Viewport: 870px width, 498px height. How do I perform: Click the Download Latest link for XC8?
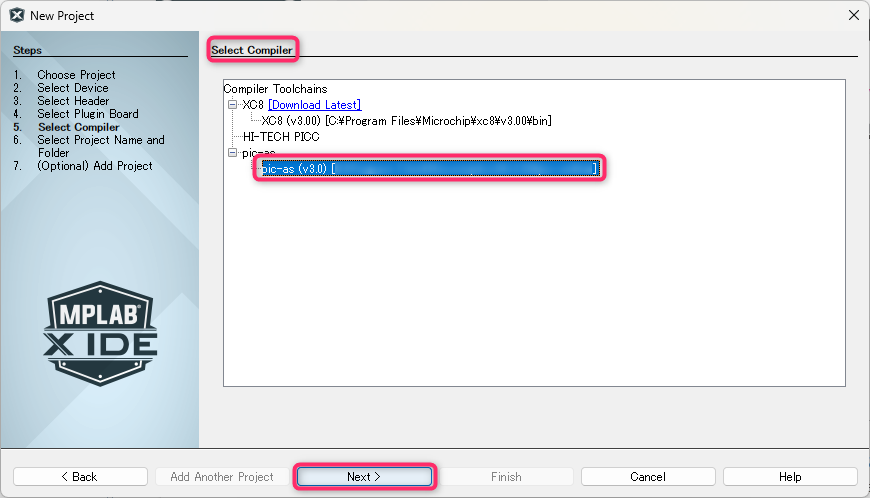click(x=315, y=105)
